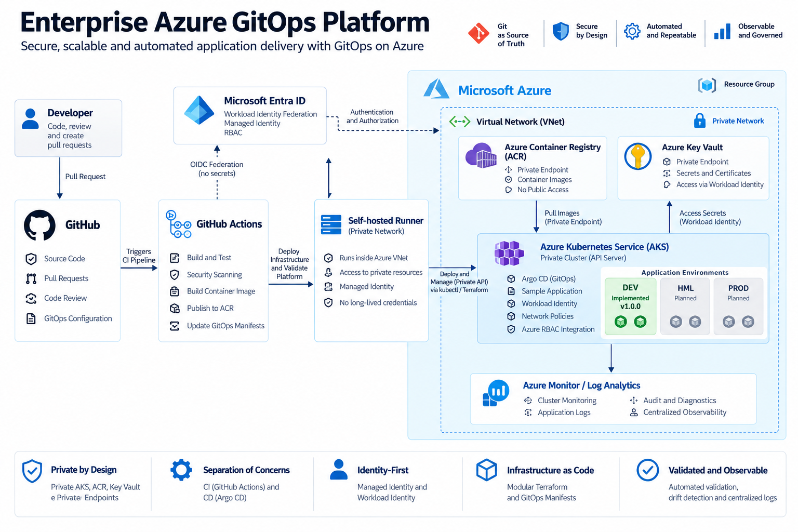Click the GitHub octocat logo
798x532 pixels.
tap(39, 225)
